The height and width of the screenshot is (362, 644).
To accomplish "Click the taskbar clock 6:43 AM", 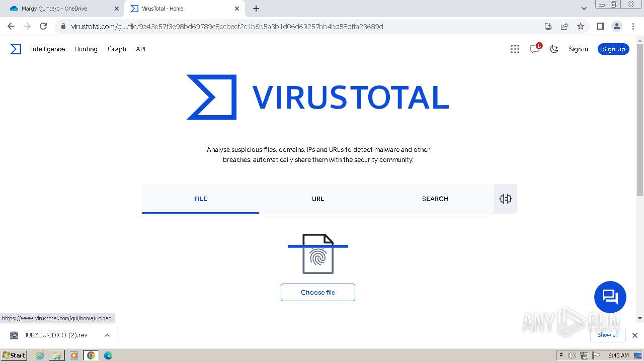I will click(x=618, y=355).
